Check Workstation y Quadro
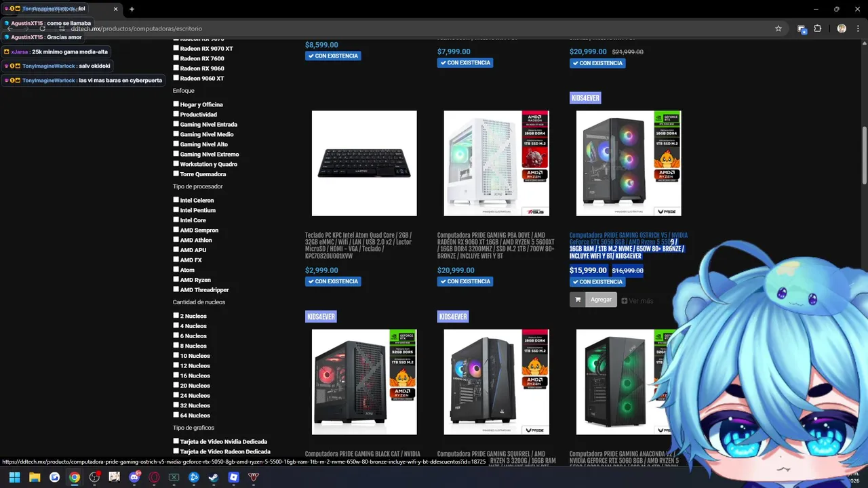 tap(176, 164)
